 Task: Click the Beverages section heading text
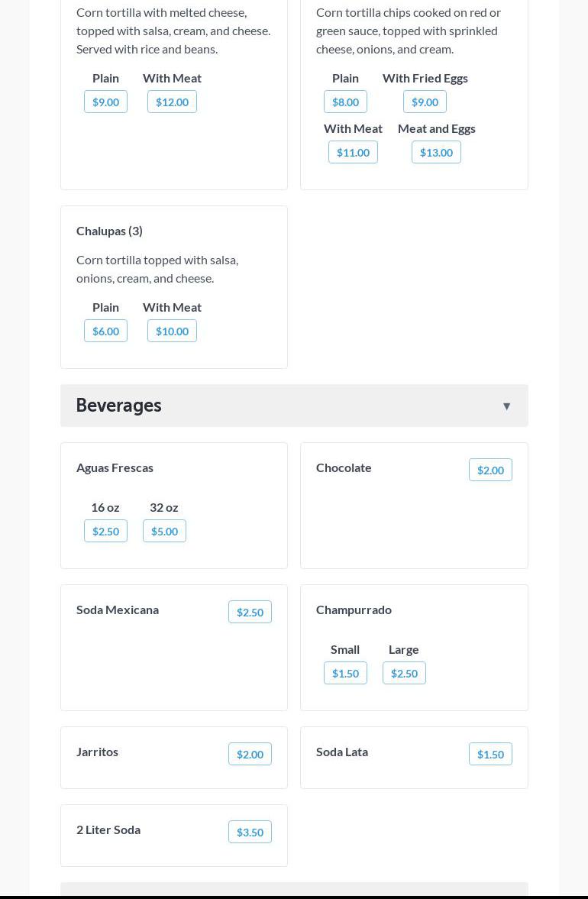click(119, 406)
